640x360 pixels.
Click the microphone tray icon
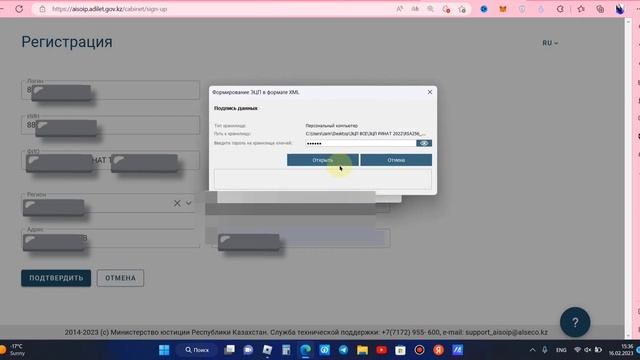544,350
